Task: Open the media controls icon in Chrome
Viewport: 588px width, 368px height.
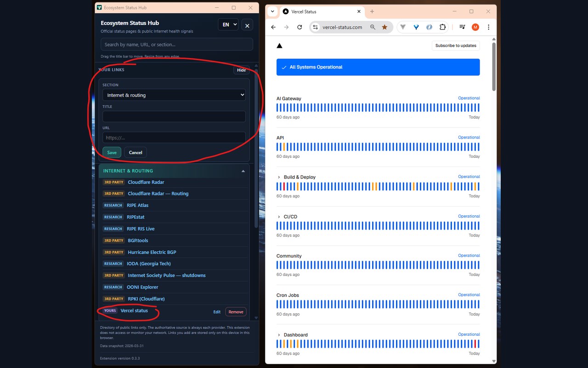Action: click(x=462, y=27)
